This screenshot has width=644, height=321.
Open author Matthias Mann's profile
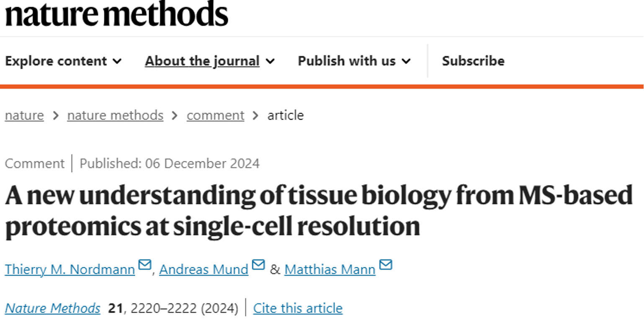tap(330, 269)
